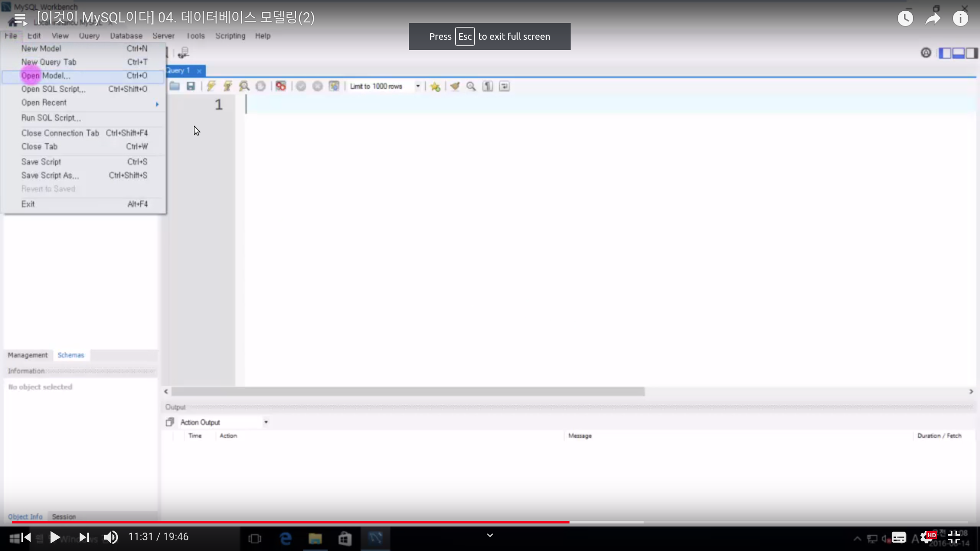Click the save script floppy disk icon
980x551 pixels.
[191, 86]
